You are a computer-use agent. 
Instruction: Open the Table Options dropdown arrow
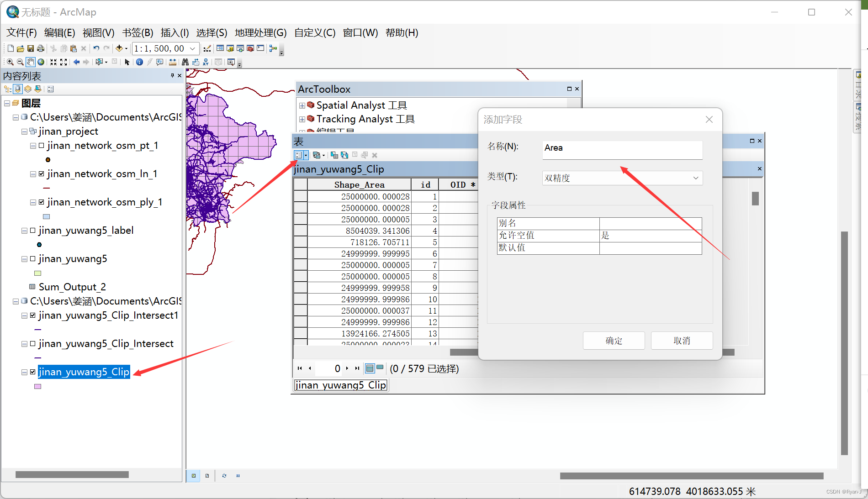(x=306, y=155)
